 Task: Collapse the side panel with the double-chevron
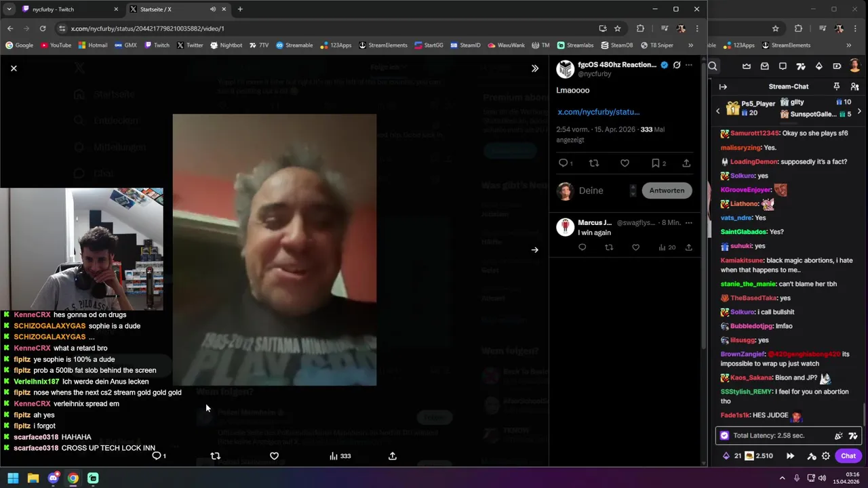pyautogui.click(x=535, y=68)
